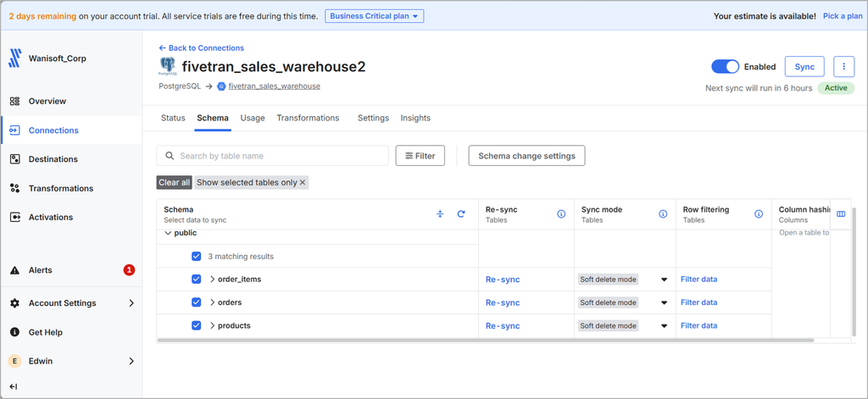Click Filter data for products

coord(698,325)
